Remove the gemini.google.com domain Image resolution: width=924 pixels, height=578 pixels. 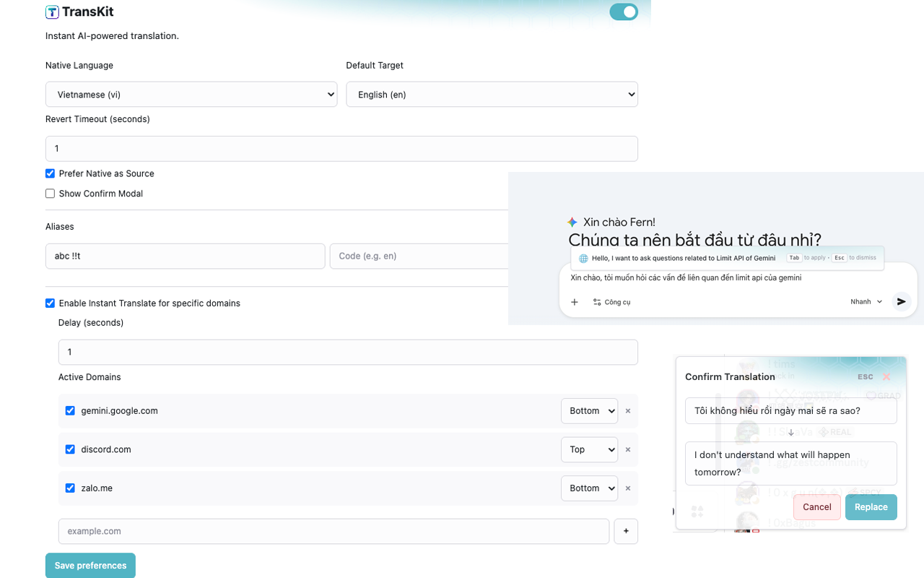tap(628, 411)
